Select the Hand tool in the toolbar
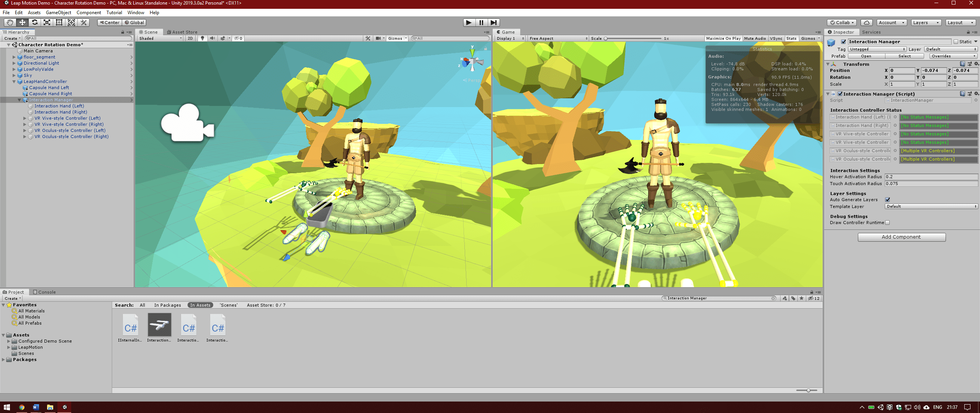 point(10,23)
